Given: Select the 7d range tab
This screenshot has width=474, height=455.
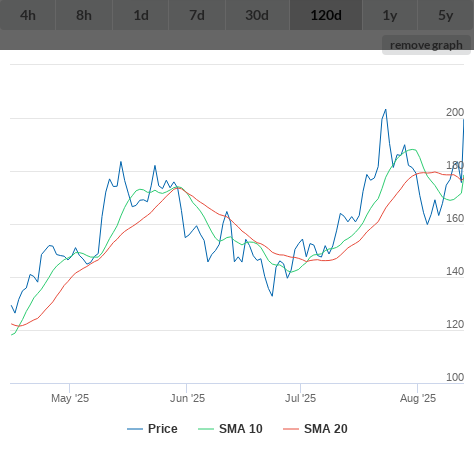Looking at the screenshot, I should pyautogui.click(x=197, y=15).
